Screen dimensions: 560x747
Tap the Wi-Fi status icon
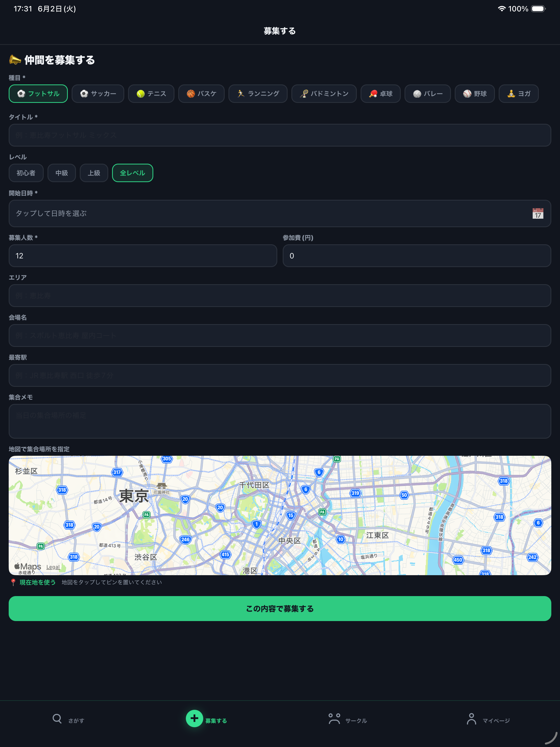click(x=502, y=9)
